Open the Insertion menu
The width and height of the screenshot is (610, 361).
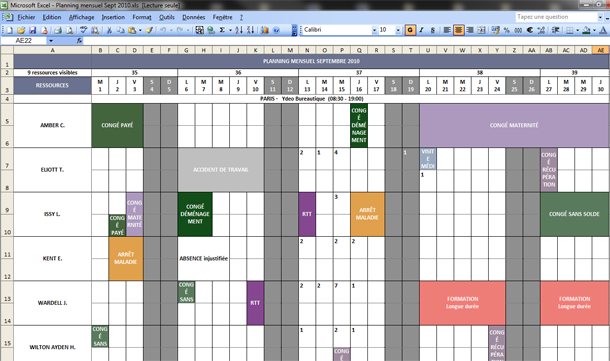pyautogui.click(x=113, y=17)
